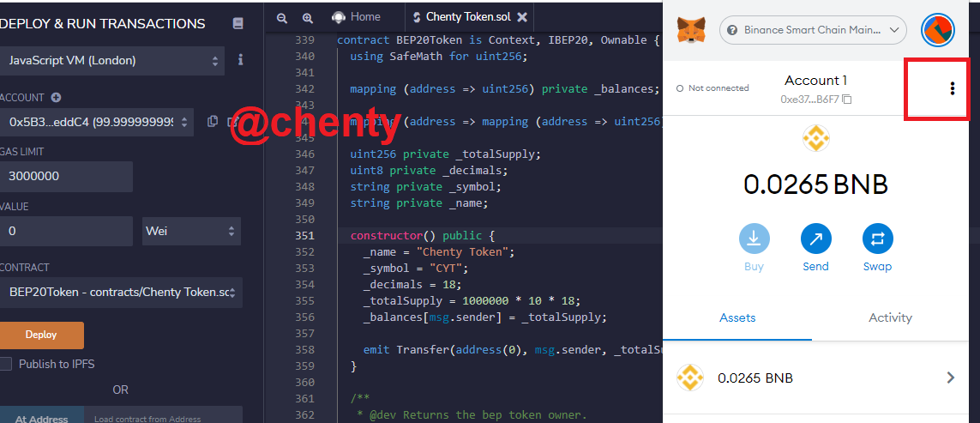Zoom out the editor text
Viewport: 980px width, 423px height.
[x=282, y=18]
